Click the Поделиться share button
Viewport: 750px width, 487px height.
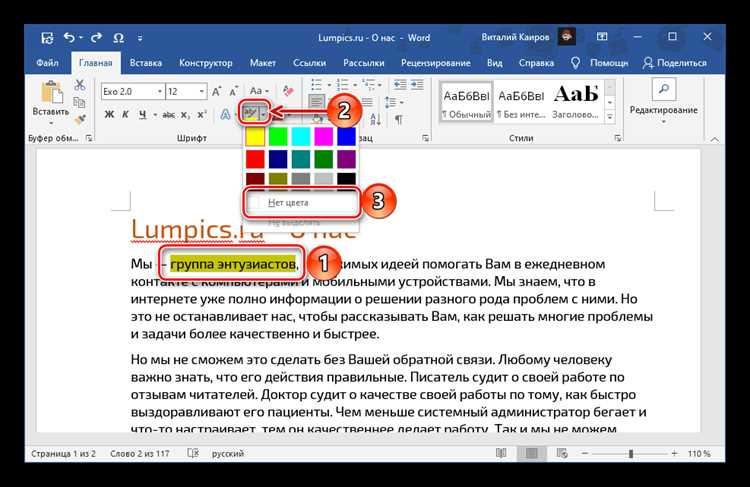pyautogui.click(x=675, y=63)
